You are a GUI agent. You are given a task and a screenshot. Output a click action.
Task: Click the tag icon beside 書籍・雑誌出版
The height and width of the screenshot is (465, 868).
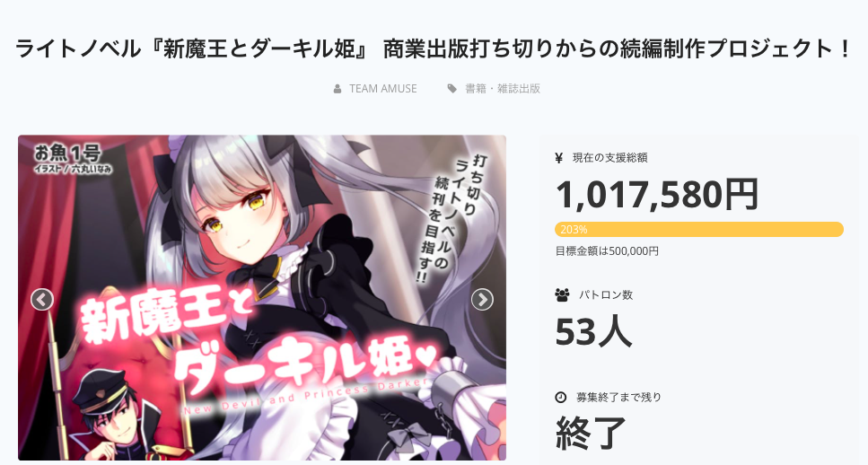(x=452, y=89)
